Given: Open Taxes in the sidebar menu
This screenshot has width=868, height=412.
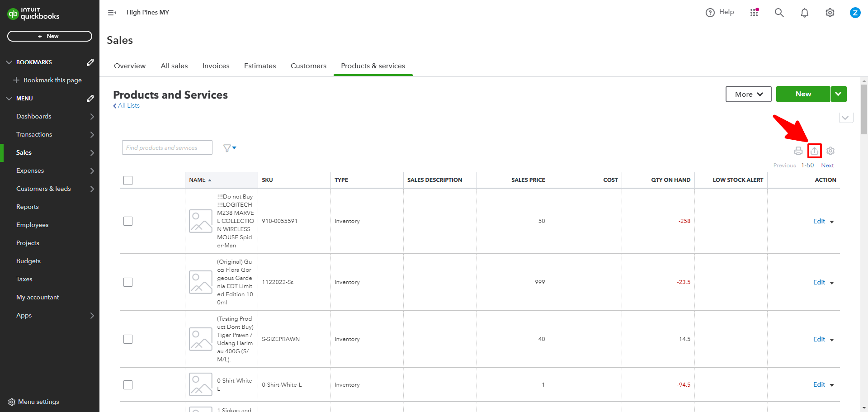Looking at the screenshot, I should [x=24, y=279].
